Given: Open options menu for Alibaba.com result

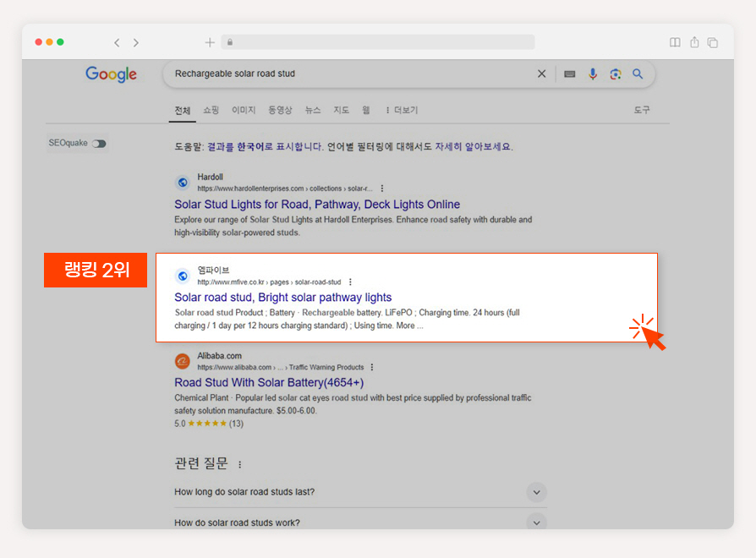Looking at the screenshot, I should coord(372,367).
